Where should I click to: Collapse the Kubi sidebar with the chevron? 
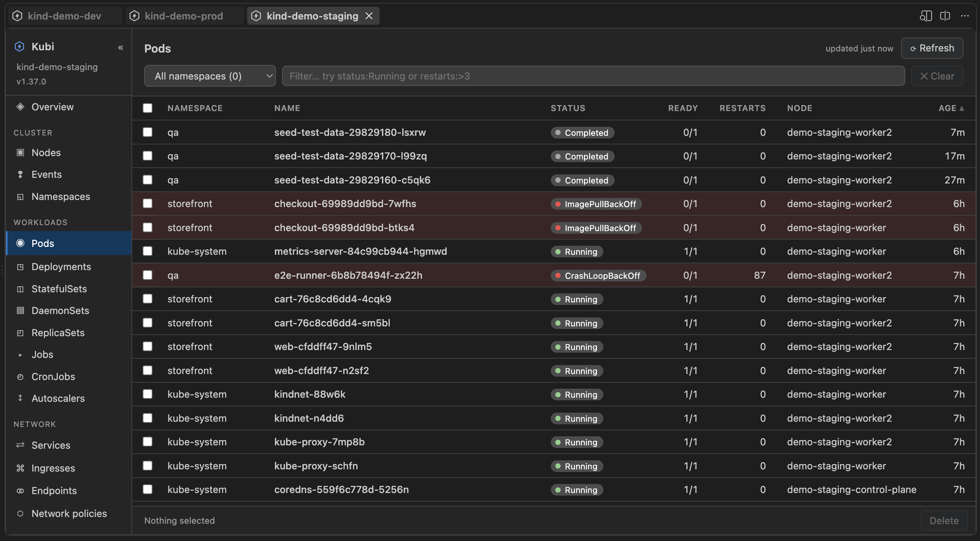(x=121, y=48)
